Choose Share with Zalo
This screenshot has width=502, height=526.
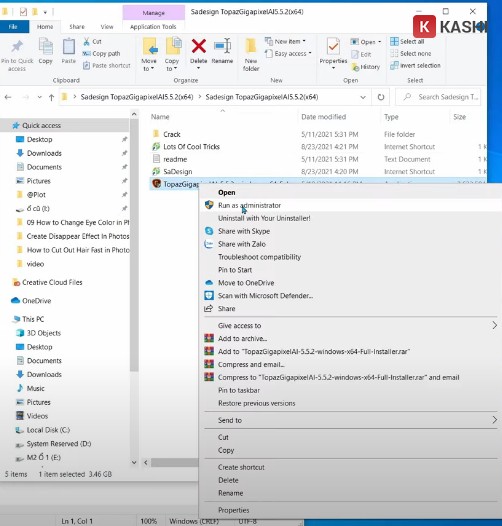click(x=242, y=244)
